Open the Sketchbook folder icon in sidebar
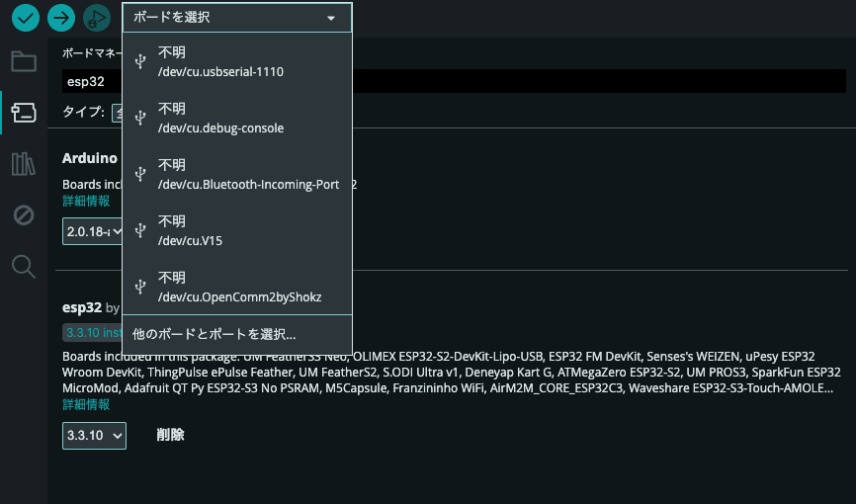The height and width of the screenshot is (504, 856). tap(24, 61)
